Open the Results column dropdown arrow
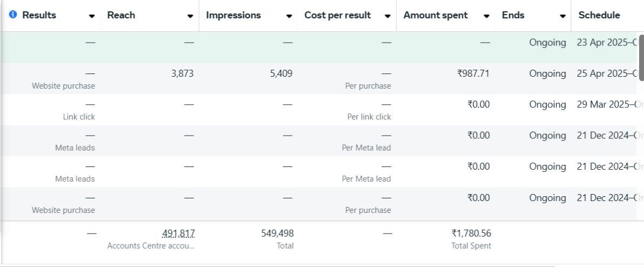 point(92,16)
